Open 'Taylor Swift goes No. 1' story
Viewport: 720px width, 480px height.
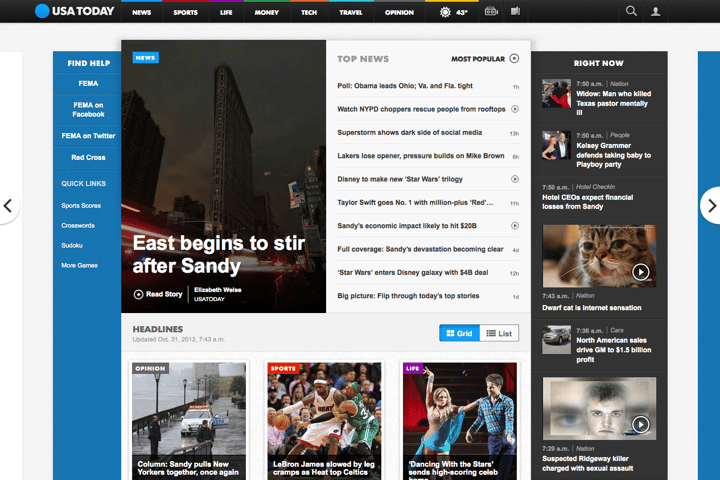click(x=415, y=203)
